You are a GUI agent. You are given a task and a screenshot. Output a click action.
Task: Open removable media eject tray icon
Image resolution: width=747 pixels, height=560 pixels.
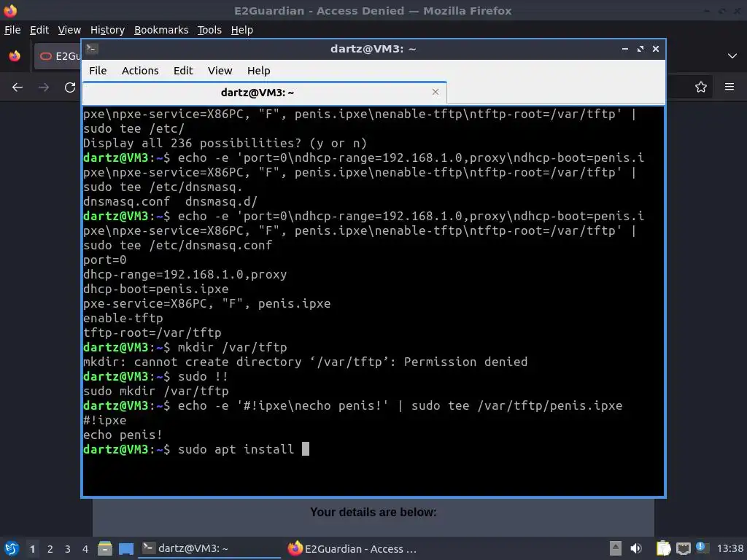[616, 548]
